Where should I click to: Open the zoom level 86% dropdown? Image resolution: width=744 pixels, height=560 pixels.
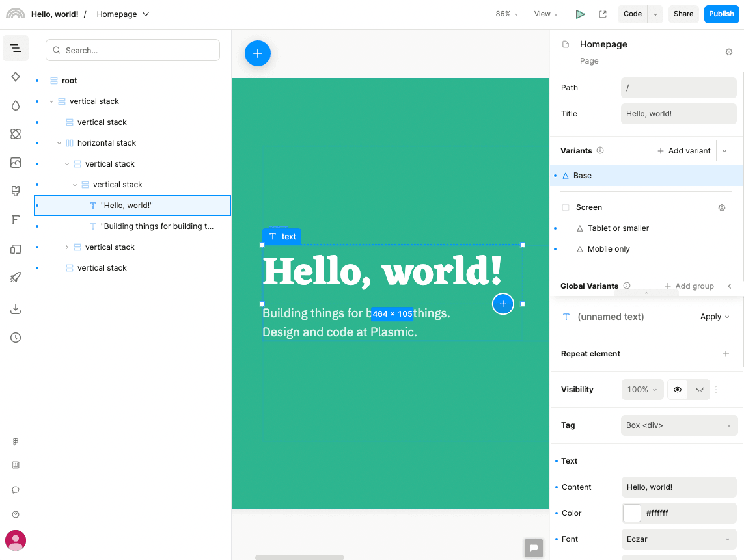click(x=506, y=13)
